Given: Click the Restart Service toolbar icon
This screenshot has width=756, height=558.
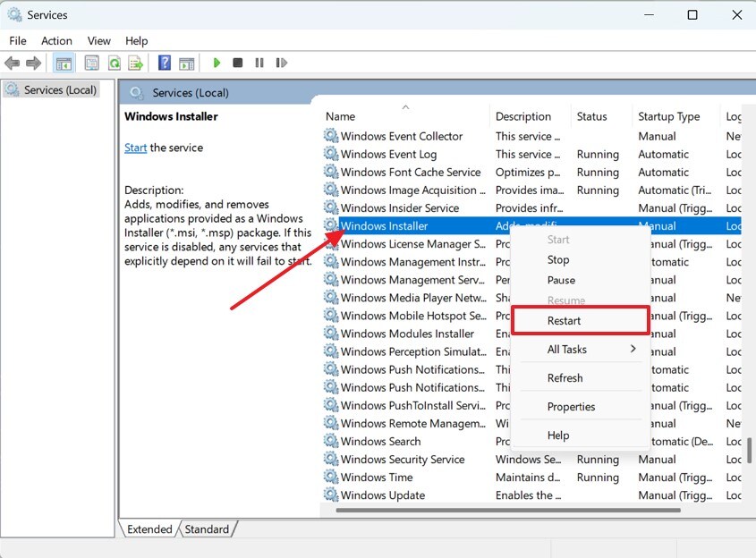Looking at the screenshot, I should point(282,63).
